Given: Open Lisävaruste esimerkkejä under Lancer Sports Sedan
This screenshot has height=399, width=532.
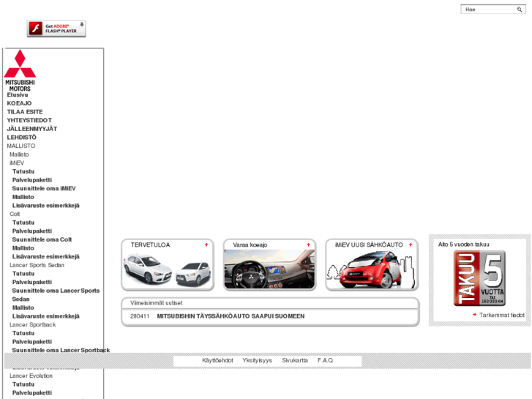Looking at the screenshot, I should pyautogui.click(x=46, y=316).
